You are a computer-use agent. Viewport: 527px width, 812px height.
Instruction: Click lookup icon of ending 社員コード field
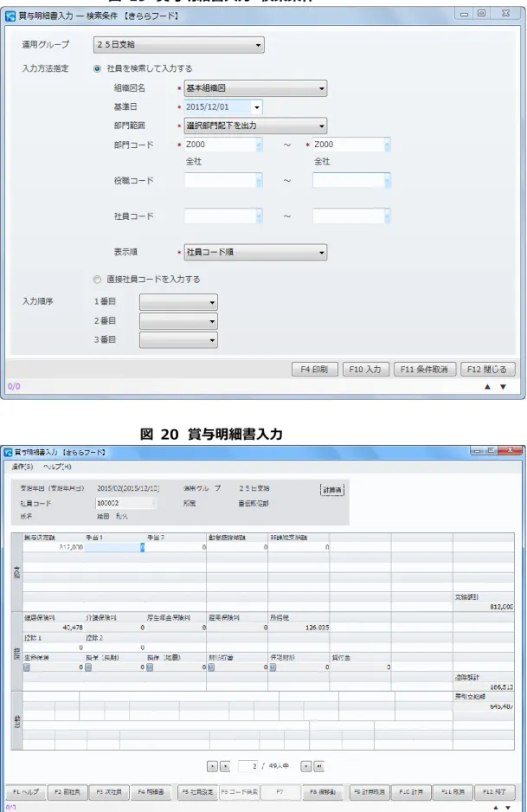(388, 216)
